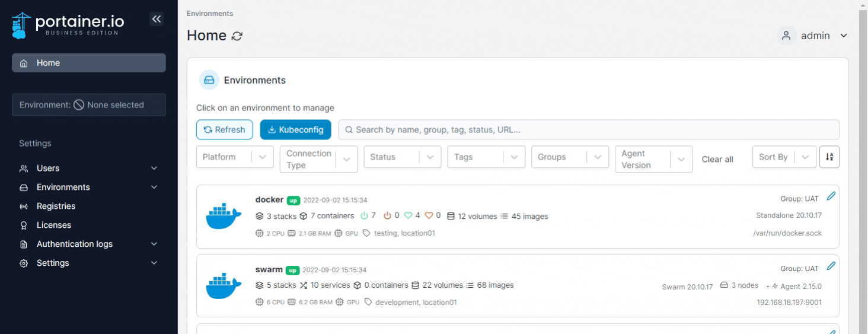The width and height of the screenshot is (868, 334).
Task: Click the edit pencil for docker environment
Action: (x=831, y=196)
